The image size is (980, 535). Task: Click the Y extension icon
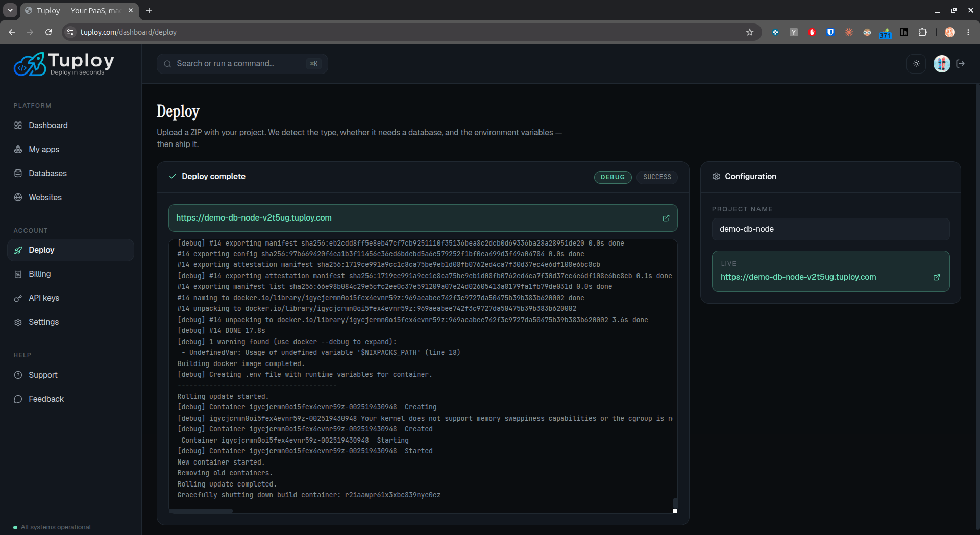click(x=794, y=32)
